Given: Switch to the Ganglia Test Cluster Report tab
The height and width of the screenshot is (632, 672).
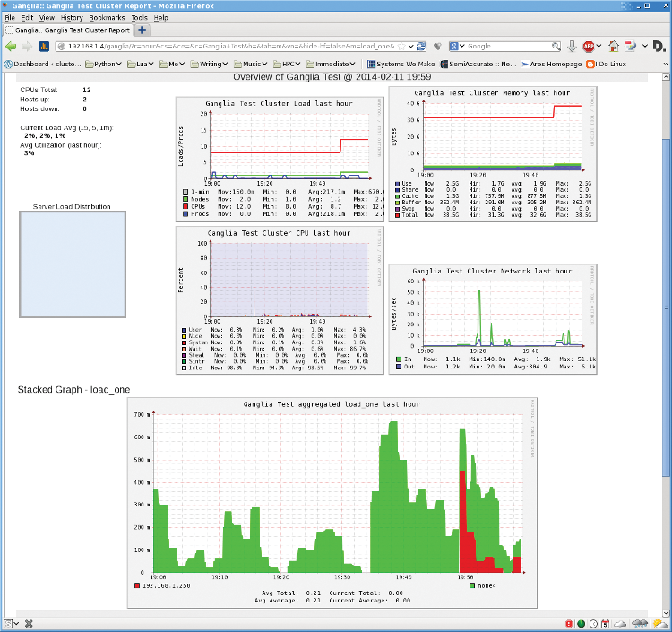Looking at the screenshot, I should [67, 30].
